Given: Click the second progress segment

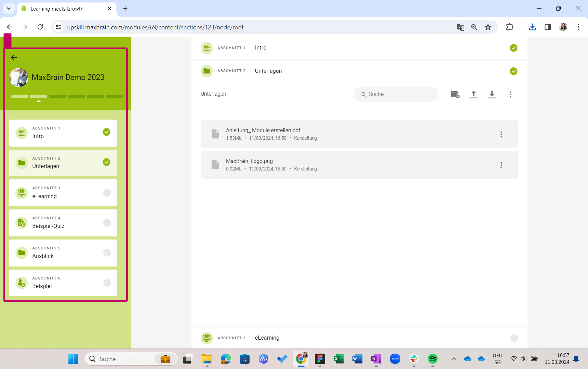Looking at the screenshot, I should 38,97.
